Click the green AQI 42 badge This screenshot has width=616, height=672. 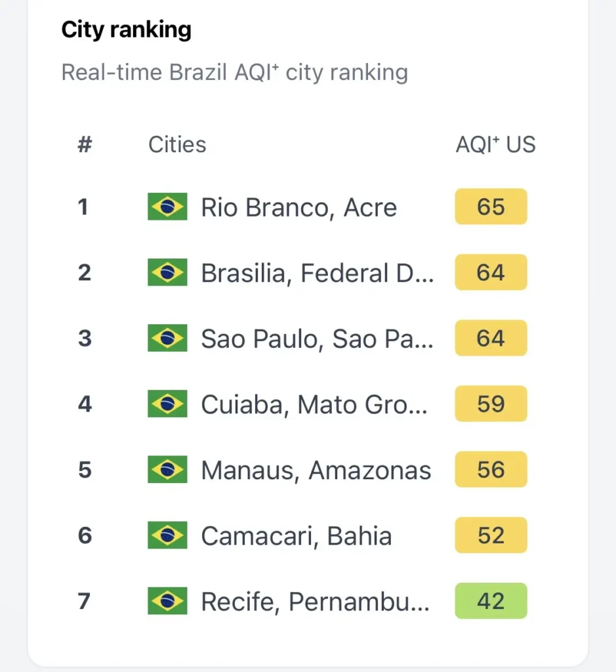click(491, 601)
